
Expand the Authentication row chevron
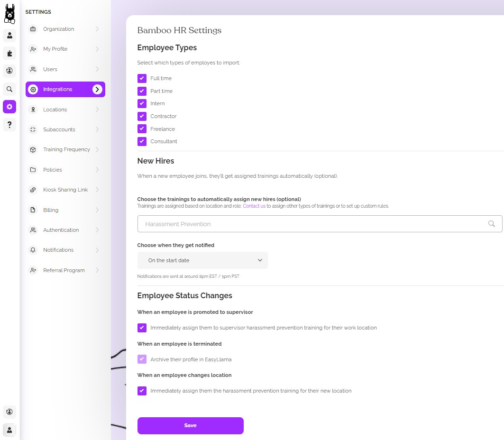coord(97,230)
